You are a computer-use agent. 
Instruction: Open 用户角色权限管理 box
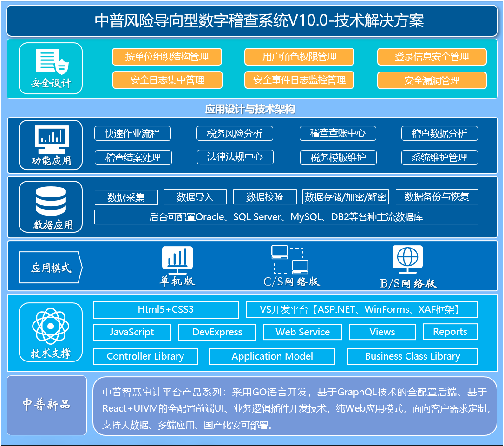299,57
